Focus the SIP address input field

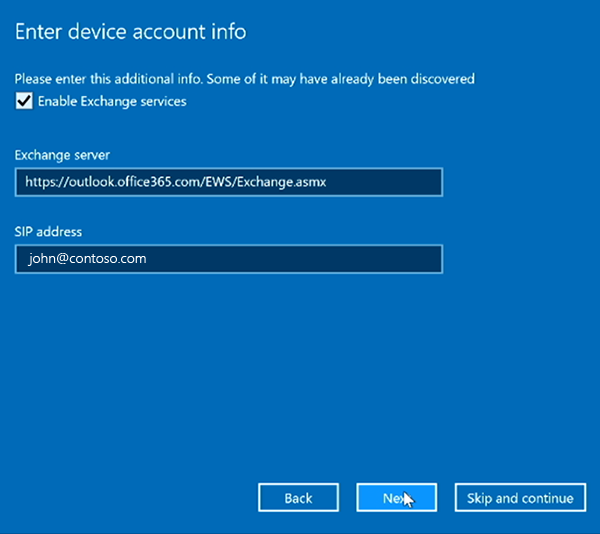pyautogui.click(x=229, y=259)
